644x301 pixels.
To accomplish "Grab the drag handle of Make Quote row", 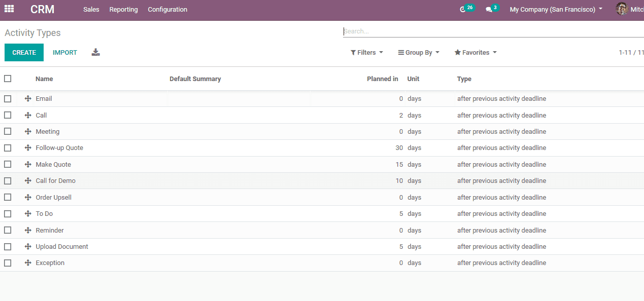I will click(28, 164).
